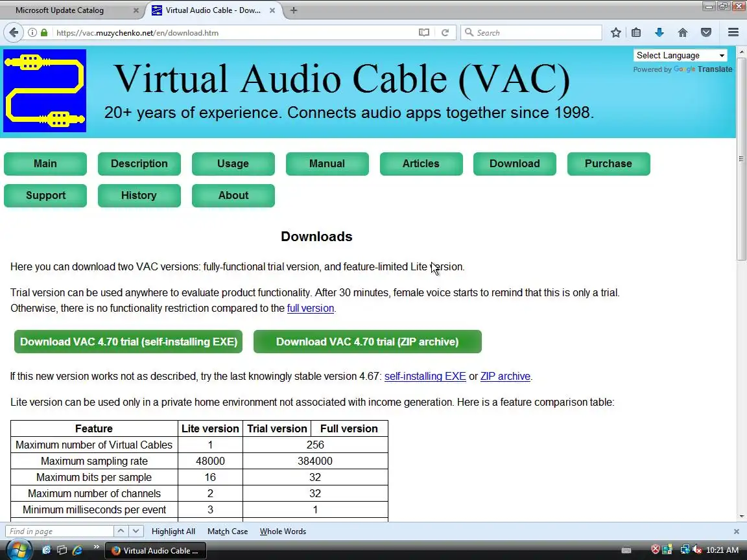
Task: Close the Virtual Audio Cable tab
Action: (x=272, y=10)
